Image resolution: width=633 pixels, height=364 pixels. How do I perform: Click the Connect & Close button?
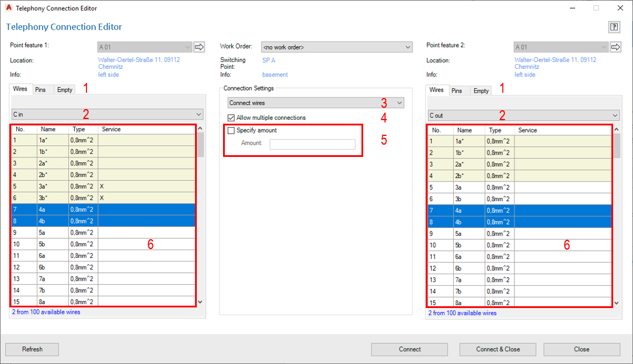tap(498, 349)
